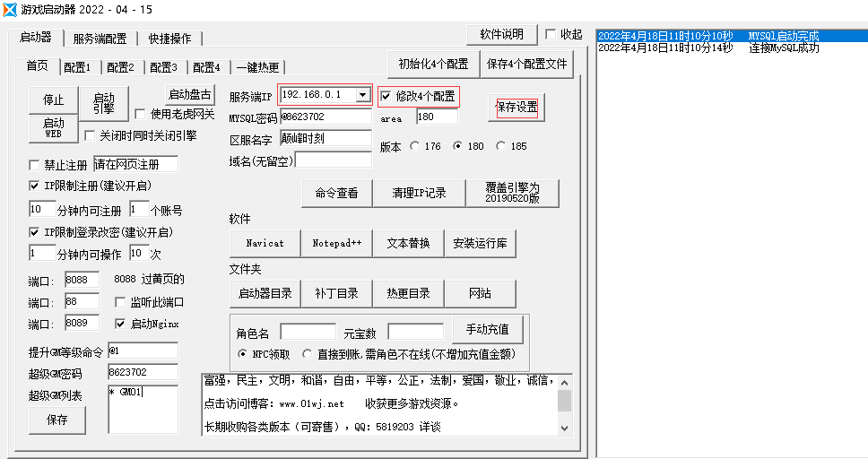Expand the 服务端IP dropdown arrow
This screenshot has width=868, height=459.
pos(362,95)
